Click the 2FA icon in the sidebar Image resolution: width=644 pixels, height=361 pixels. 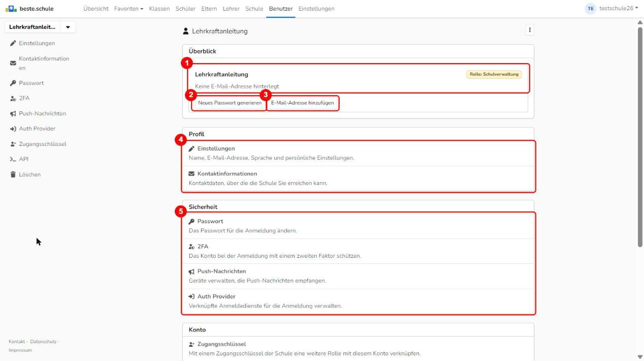[13, 98]
